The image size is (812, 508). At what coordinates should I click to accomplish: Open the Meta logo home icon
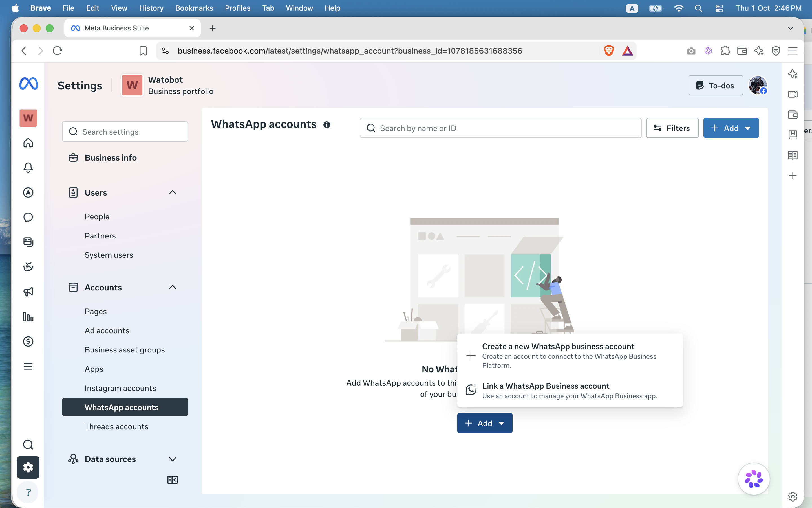pos(28,84)
